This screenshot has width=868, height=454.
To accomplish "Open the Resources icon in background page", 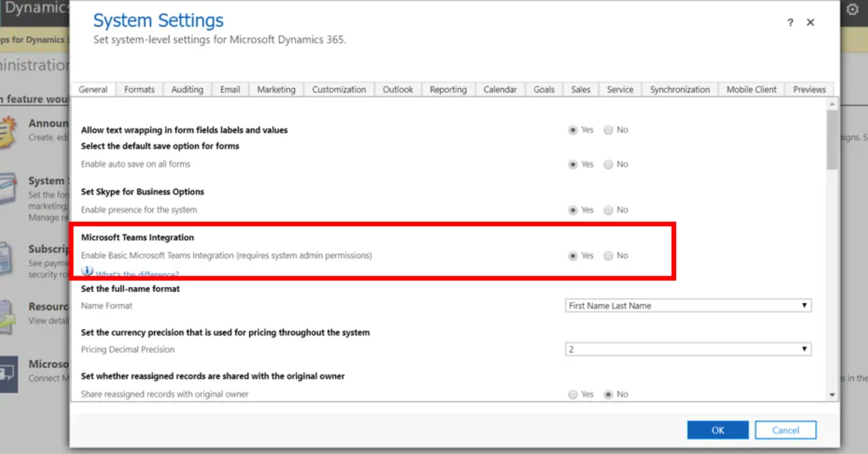I will tap(6, 316).
